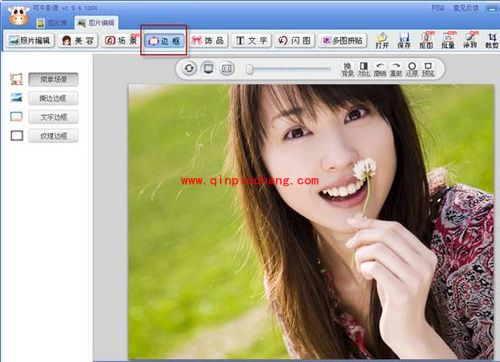Click the icon beside 撕边边框
The width and height of the screenshot is (500, 362).
(x=17, y=98)
